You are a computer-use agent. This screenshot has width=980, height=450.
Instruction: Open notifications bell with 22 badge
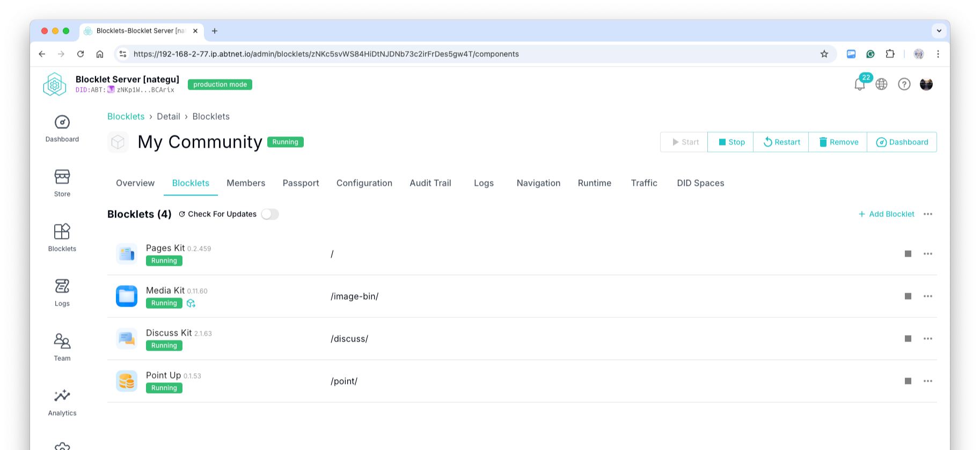(x=859, y=84)
